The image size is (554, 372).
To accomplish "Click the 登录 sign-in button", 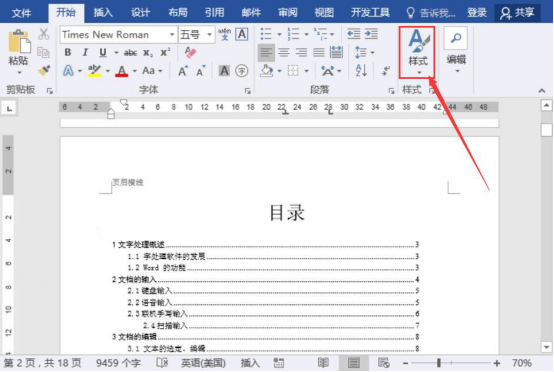I will (477, 13).
